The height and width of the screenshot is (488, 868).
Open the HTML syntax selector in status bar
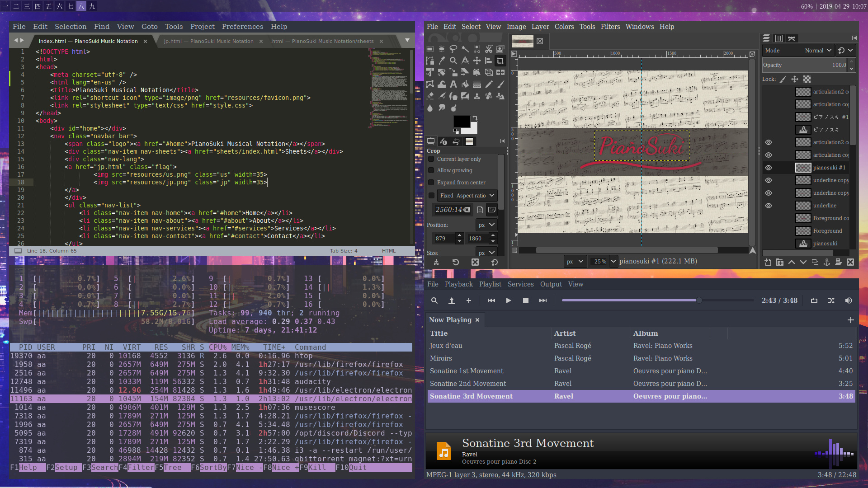(x=388, y=251)
